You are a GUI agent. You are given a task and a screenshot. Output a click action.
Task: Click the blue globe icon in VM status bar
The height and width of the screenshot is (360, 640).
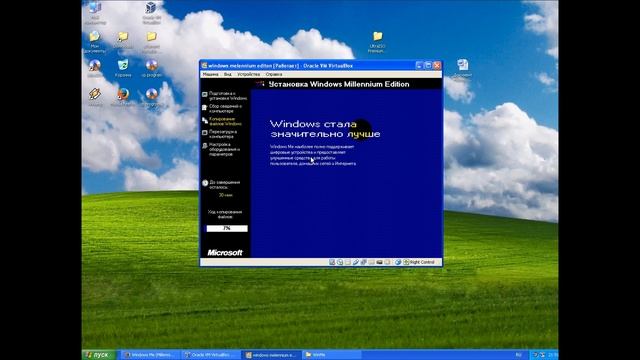[x=398, y=262]
